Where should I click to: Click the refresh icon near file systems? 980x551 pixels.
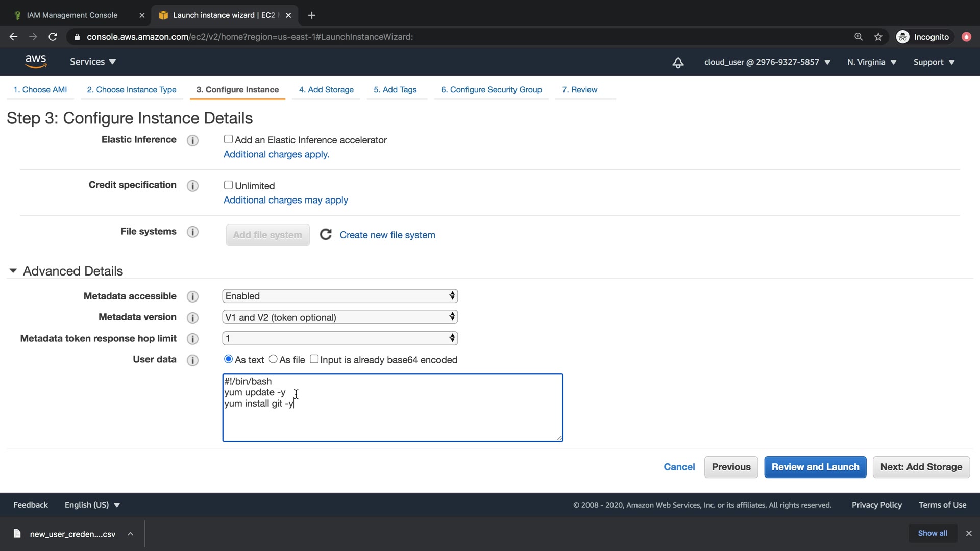tap(326, 235)
